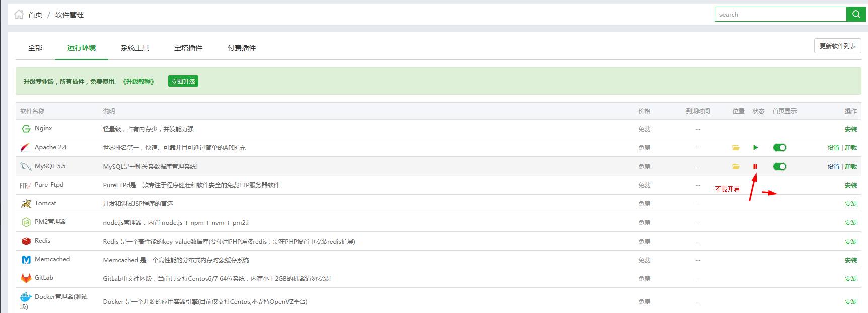
Task: Open the 宝塔插件 tab
Action: tap(188, 48)
